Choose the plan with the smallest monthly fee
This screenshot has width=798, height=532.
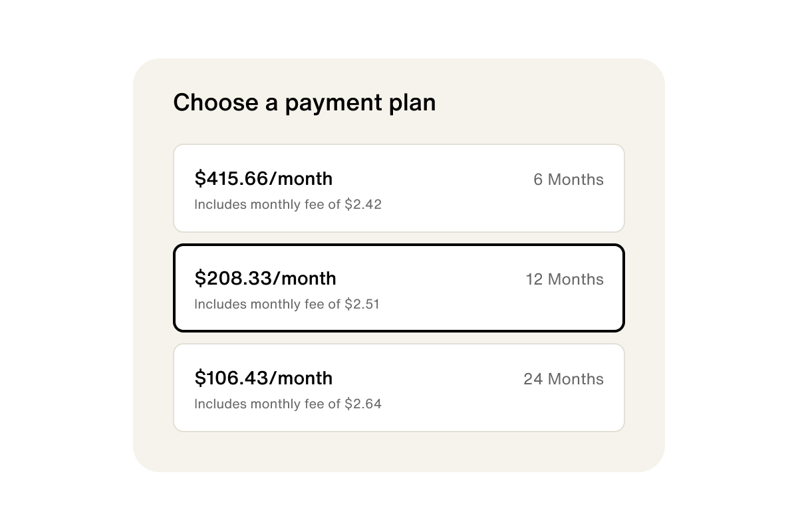[x=399, y=188]
